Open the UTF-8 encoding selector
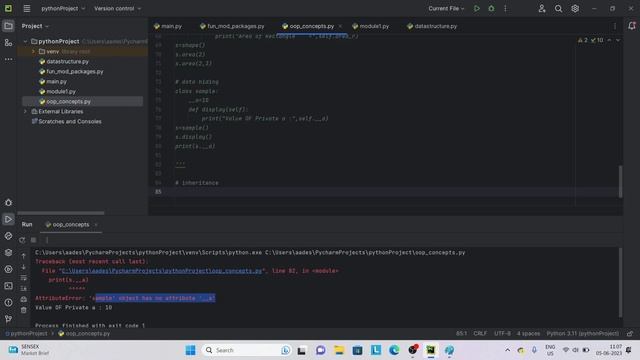Viewport: 640px width, 360px height. (x=502, y=333)
